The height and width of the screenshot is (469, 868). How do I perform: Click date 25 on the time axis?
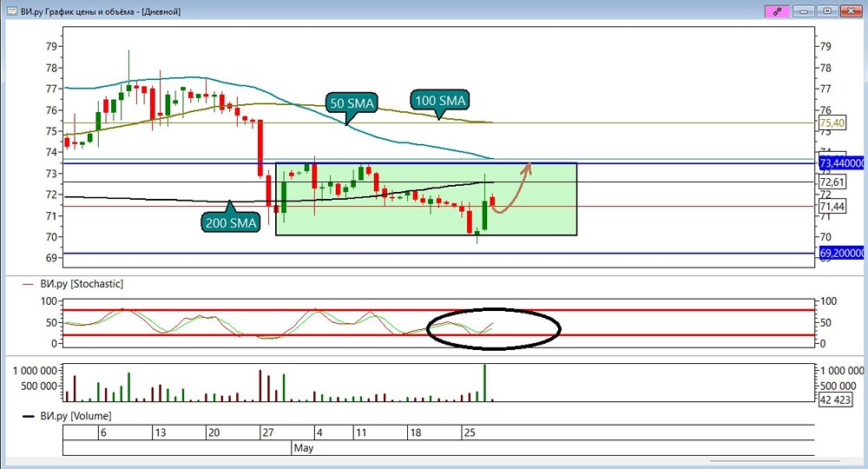[470, 433]
